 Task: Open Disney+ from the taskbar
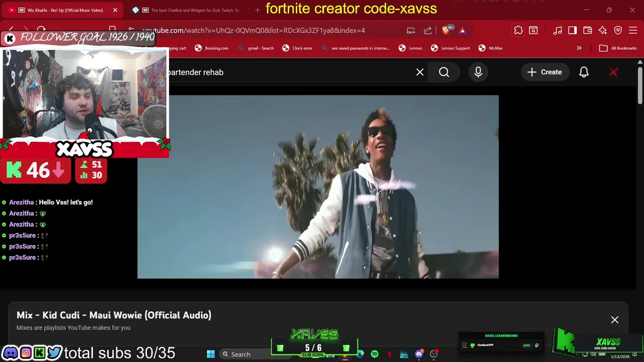404,354
